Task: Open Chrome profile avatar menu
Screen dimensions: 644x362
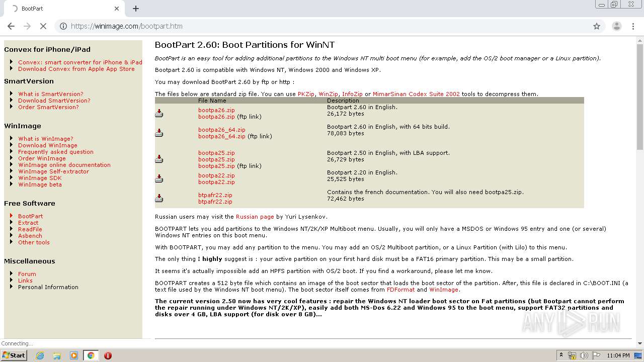Action: coord(616,26)
